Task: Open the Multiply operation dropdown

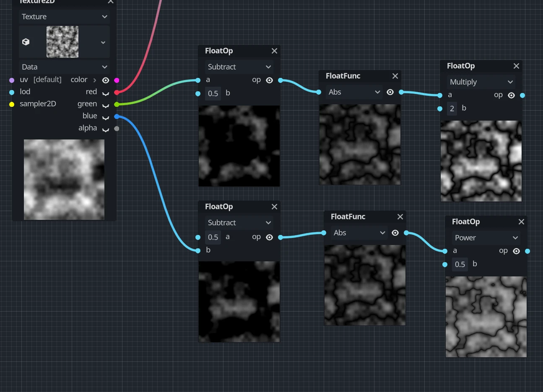Action: 481,82
